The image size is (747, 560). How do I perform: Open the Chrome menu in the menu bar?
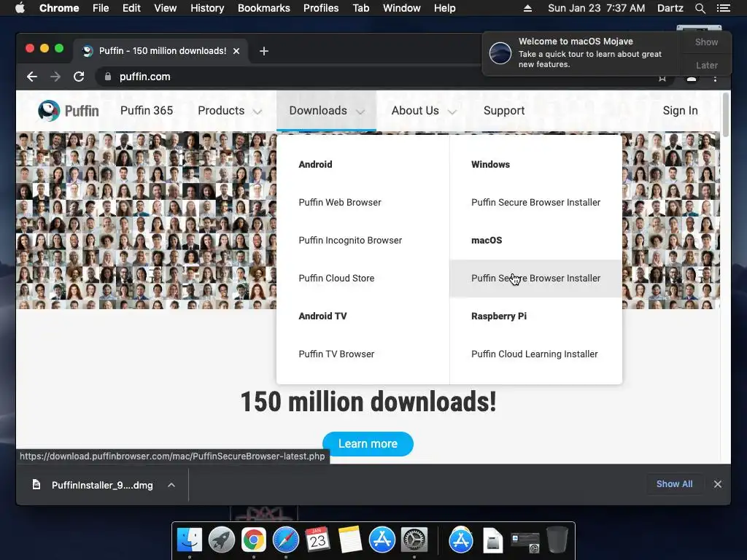[59, 8]
